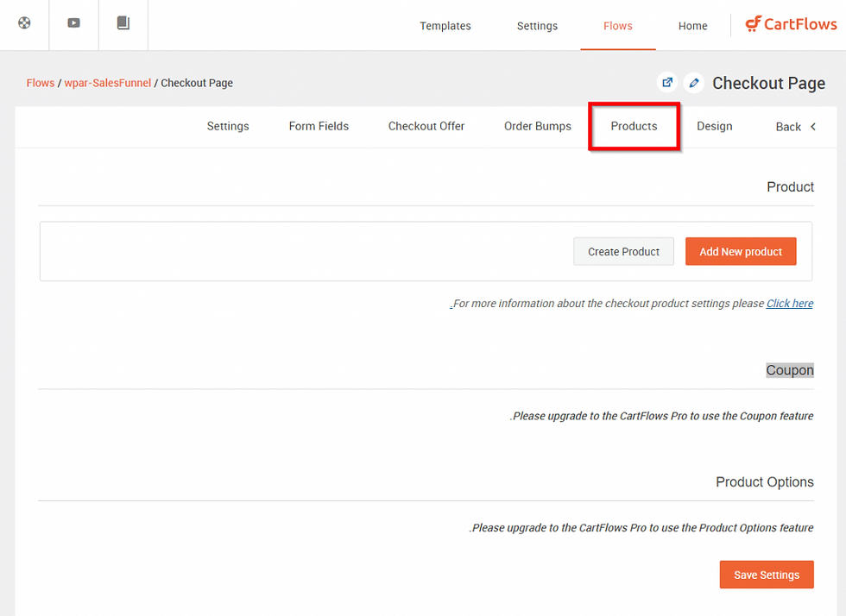Open Settings in top navigation
This screenshot has width=846, height=616.
tap(537, 26)
